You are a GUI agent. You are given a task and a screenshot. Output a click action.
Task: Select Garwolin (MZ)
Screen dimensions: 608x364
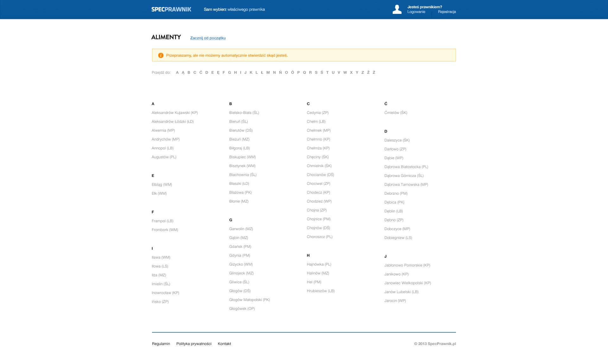click(x=241, y=229)
